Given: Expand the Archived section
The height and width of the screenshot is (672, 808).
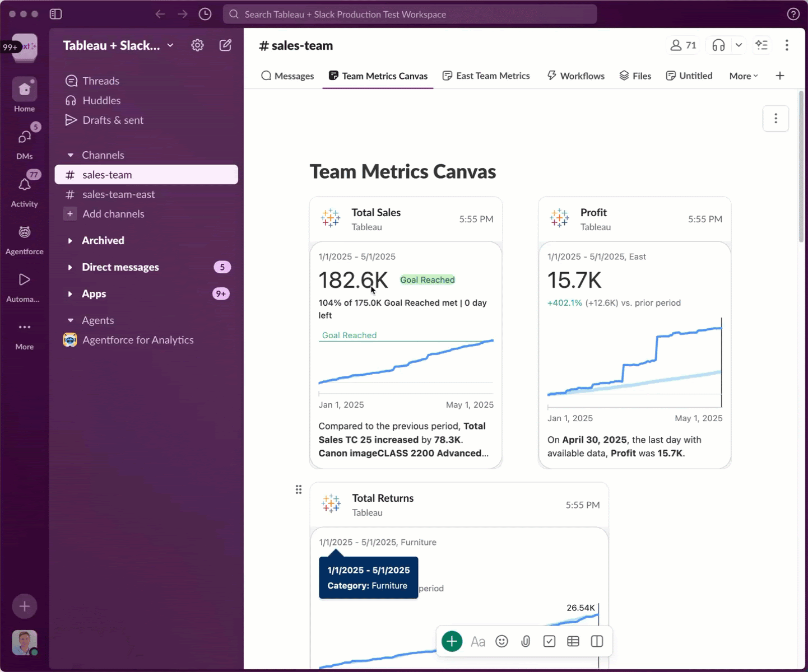Looking at the screenshot, I should point(70,241).
